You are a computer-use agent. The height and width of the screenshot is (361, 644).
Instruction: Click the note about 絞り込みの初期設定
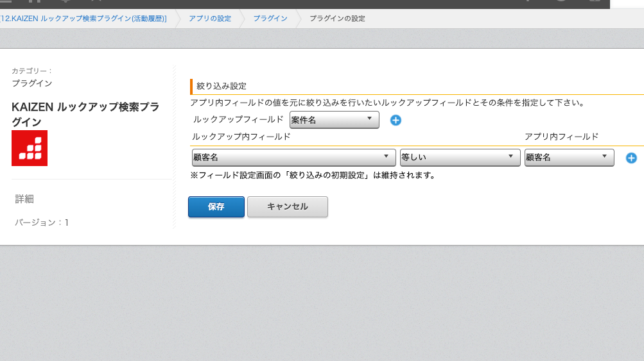pyautogui.click(x=313, y=175)
